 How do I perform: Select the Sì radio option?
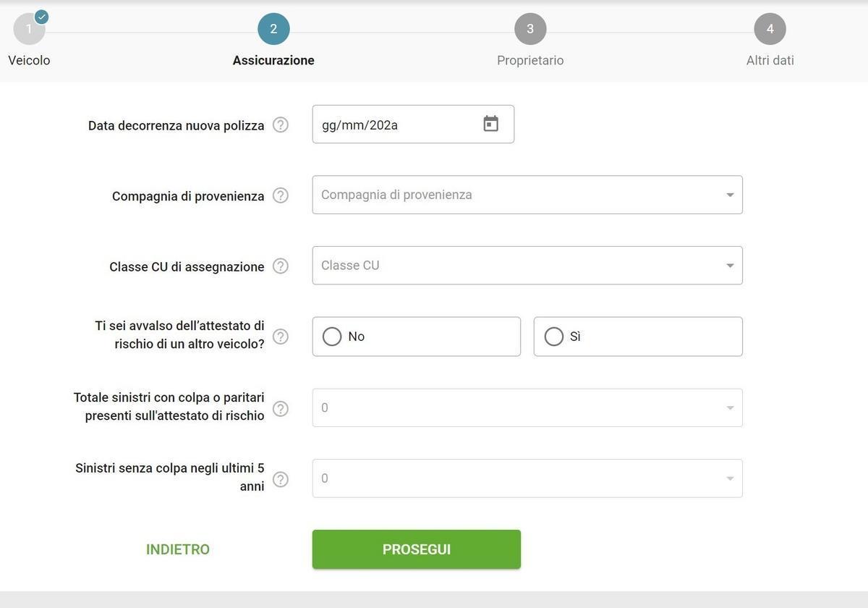pyautogui.click(x=554, y=337)
